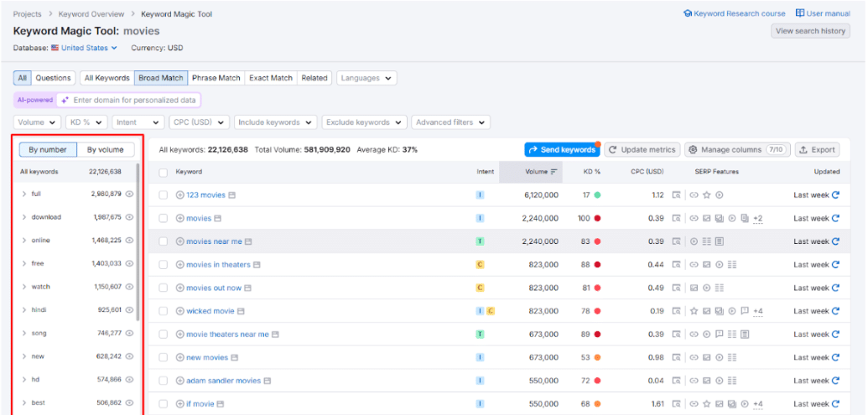Click Keyword Overview breadcrumb
868x415 pixels.
coord(91,13)
